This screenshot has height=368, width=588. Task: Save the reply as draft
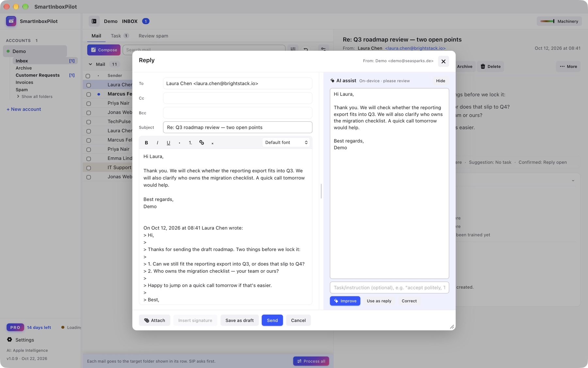point(239,320)
